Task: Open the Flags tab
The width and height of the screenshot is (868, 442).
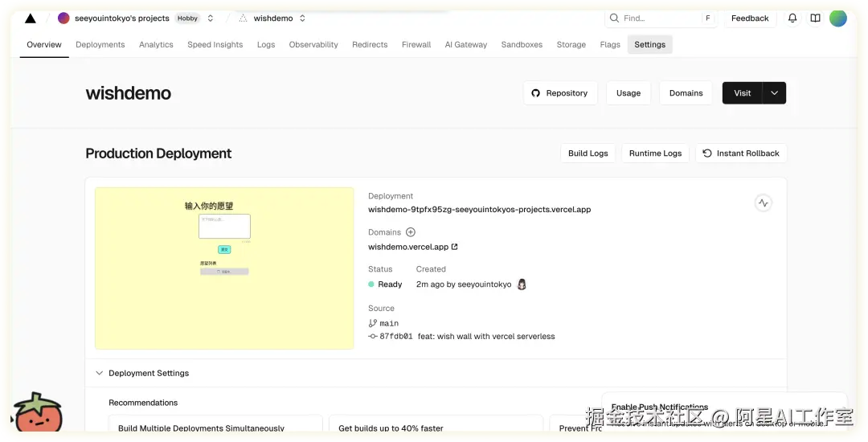Action: coord(610,45)
